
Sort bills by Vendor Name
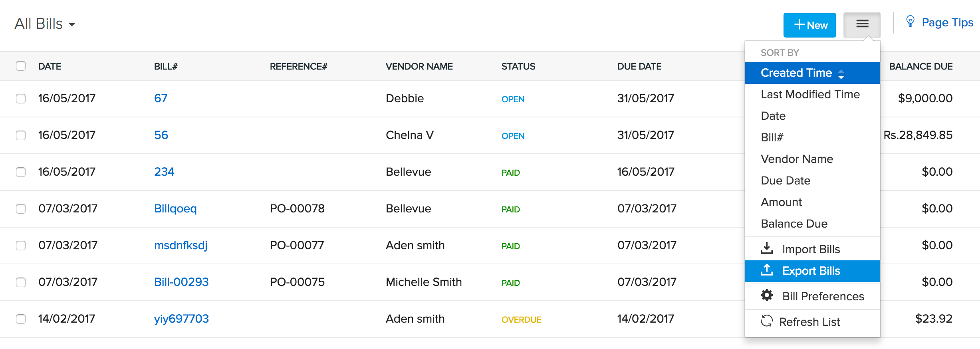797,159
